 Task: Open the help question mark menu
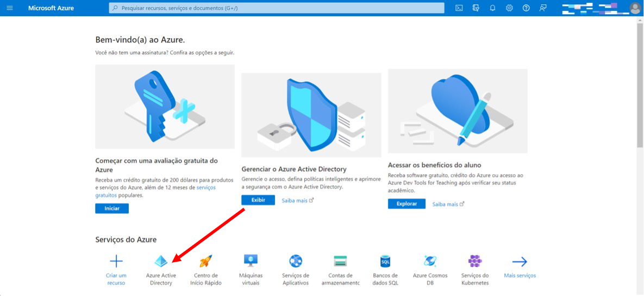(x=526, y=8)
